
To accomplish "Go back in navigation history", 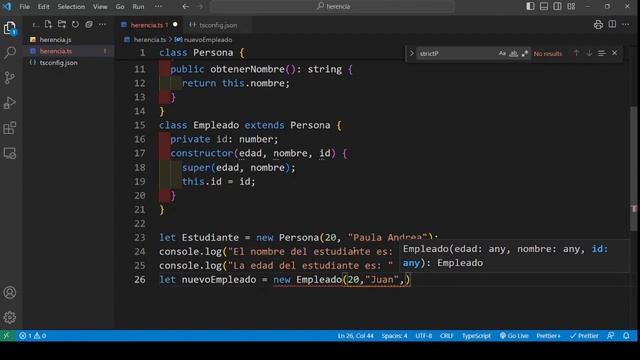I will click(x=186, y=7).
